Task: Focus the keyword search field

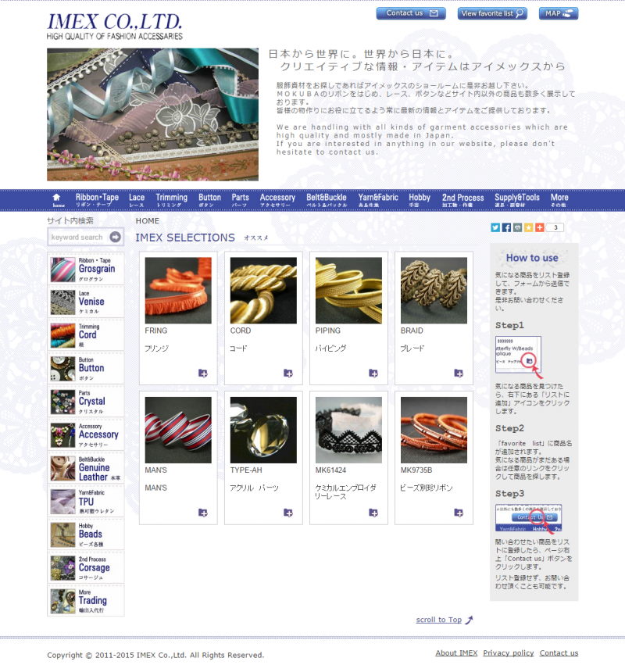Action: pyautogui.click(x=79, y=237)
